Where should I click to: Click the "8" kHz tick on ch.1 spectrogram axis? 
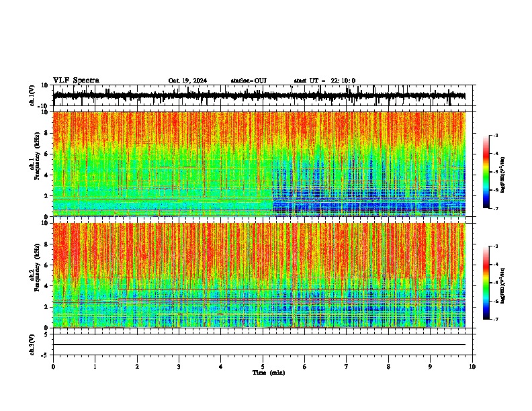pos(46,133)
